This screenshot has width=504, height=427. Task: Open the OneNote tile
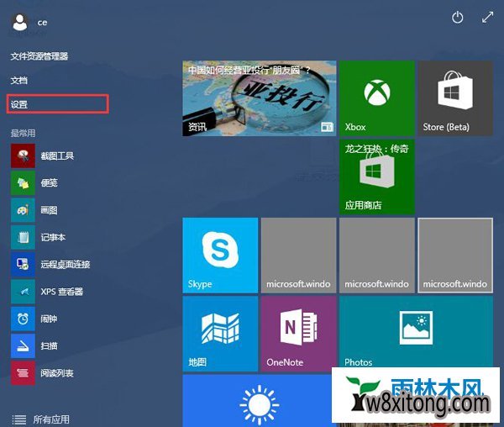click(297, 333)
